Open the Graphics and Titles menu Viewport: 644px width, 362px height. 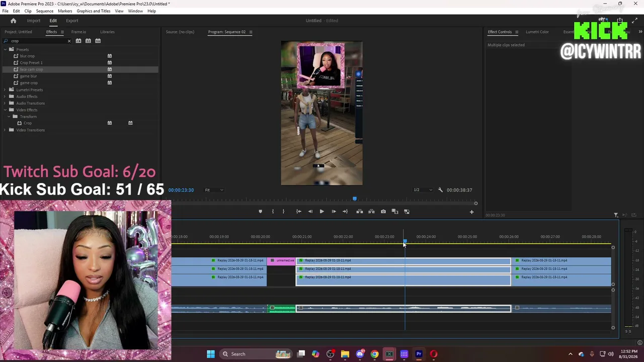click(x=94, y=11)
